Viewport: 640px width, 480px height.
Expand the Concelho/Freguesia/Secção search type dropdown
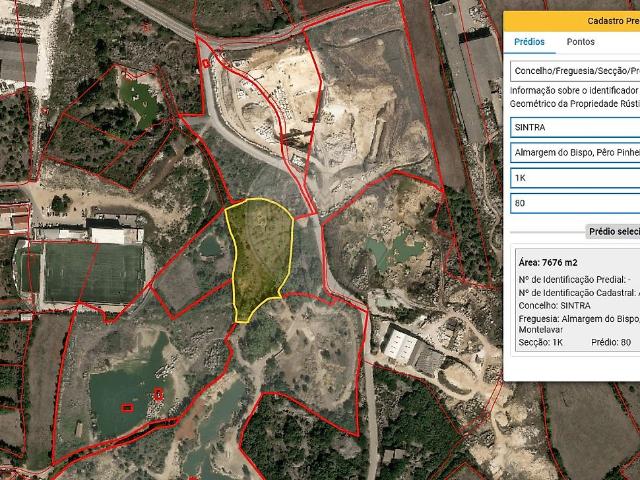(574, 72)
